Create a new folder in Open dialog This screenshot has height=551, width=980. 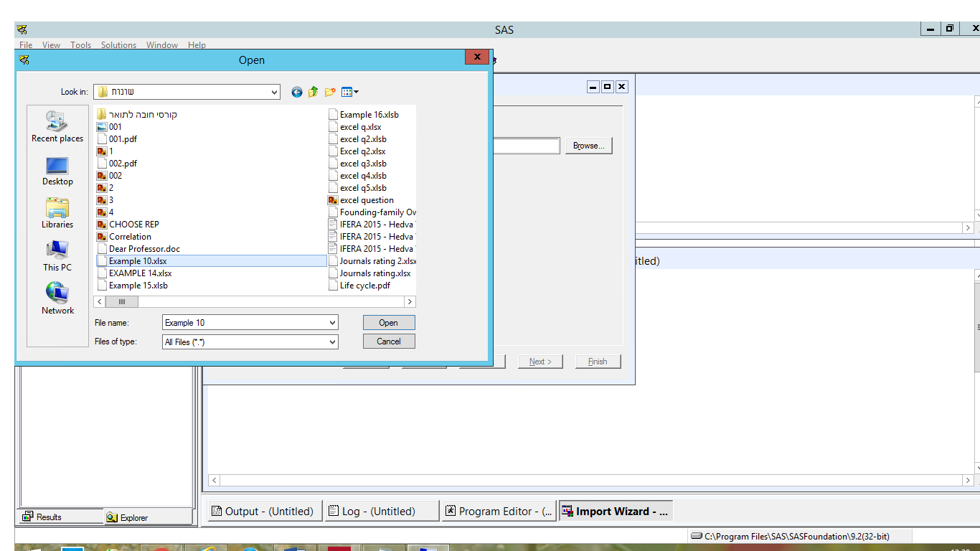point(330,92)
